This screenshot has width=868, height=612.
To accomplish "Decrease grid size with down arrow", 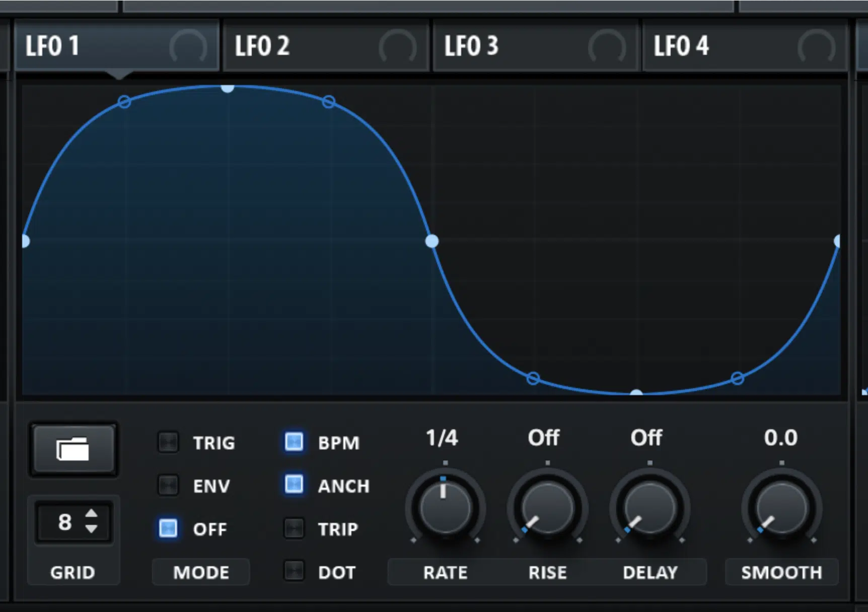I will (91, 529).
